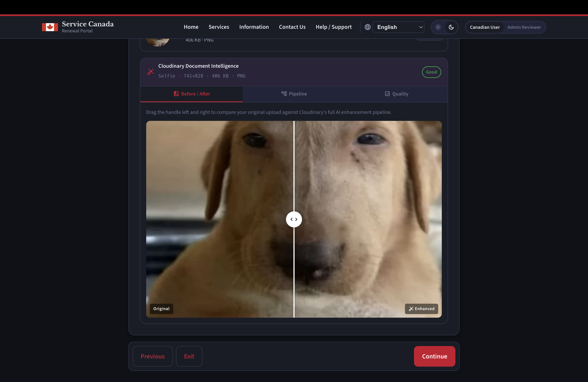Click the Pipeline flow icon

(284, 94)
